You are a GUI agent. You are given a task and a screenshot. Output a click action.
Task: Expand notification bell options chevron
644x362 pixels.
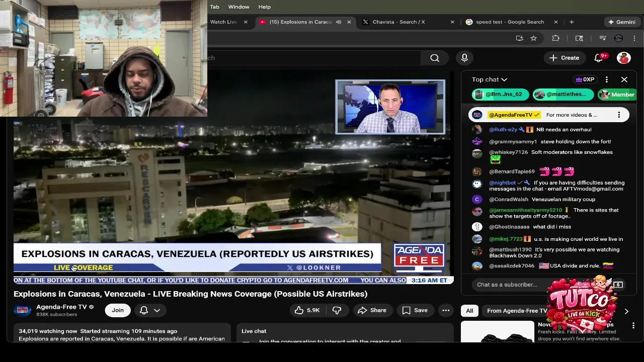pyautogui.click(x=157, y=310)
